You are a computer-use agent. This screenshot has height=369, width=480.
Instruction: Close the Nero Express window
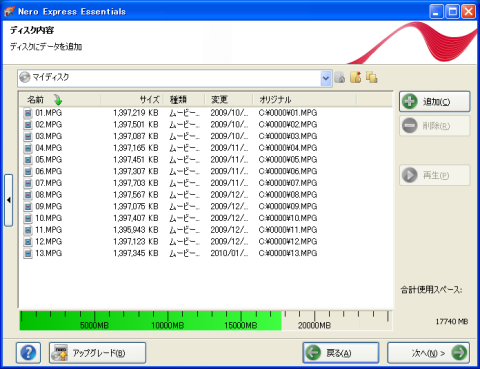(x=468, y=12)
